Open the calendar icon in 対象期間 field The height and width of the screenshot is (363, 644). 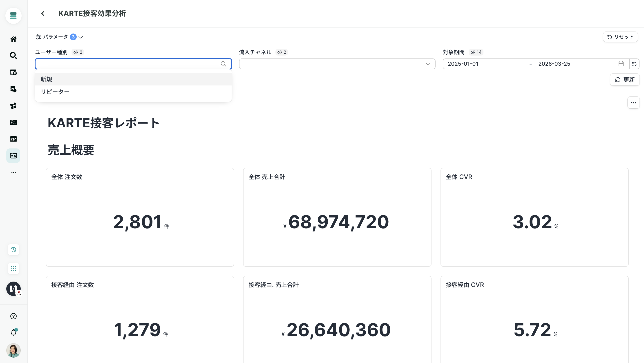click(x=621, y=64)
